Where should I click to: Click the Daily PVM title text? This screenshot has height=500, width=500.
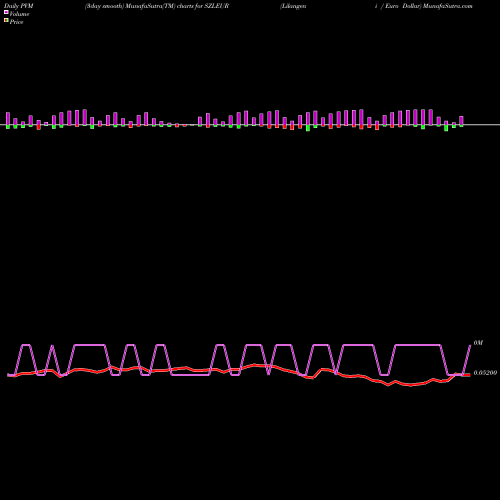(x=19, y=6)
